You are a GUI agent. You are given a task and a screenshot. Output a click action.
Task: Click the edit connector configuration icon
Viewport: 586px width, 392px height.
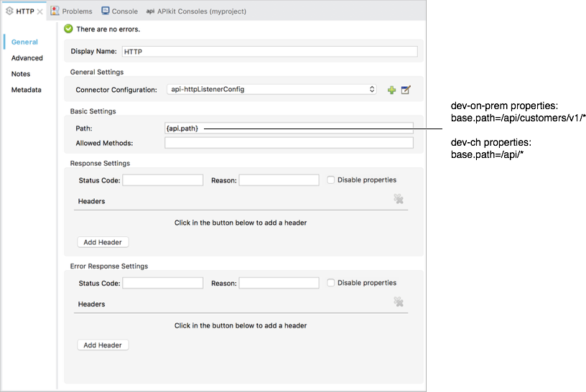[406, 90]
